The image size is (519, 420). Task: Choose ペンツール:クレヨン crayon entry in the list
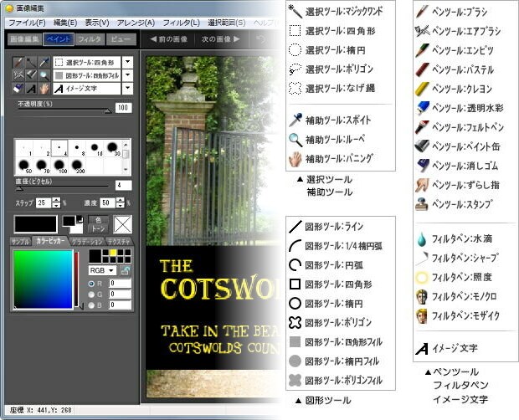pyautogui.click(x=454, y=89)
